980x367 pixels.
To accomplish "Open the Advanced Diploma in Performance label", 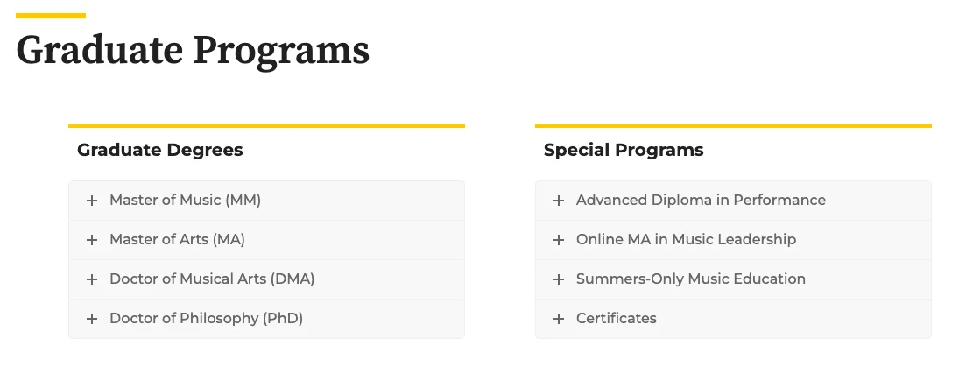I will 701,201.
